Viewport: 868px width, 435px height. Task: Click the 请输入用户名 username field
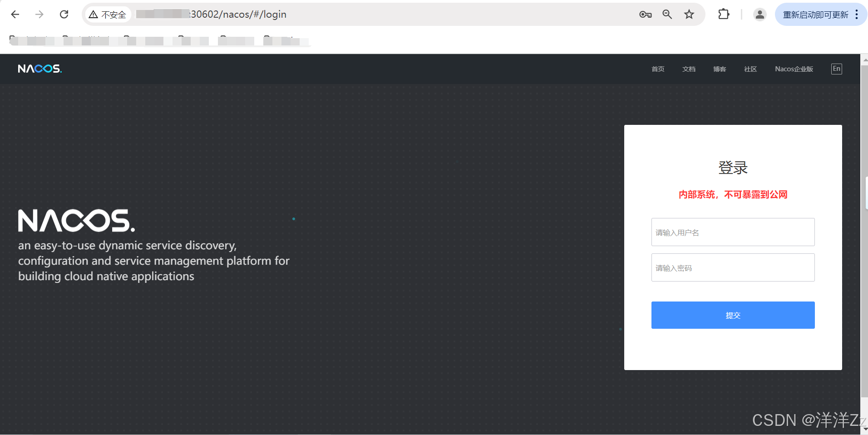pos(732,232)
